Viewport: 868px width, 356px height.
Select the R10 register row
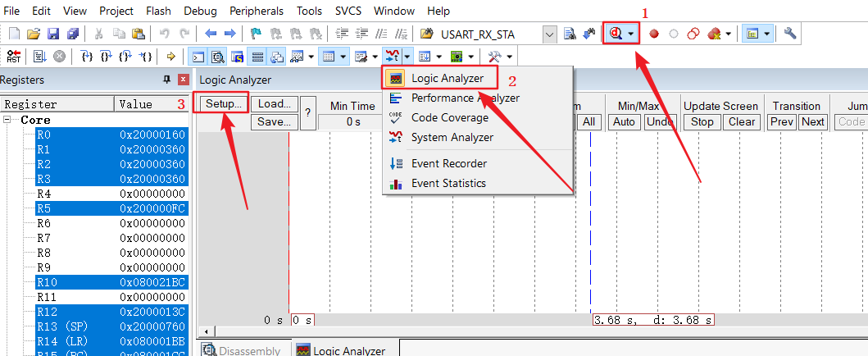click(111, 283)
